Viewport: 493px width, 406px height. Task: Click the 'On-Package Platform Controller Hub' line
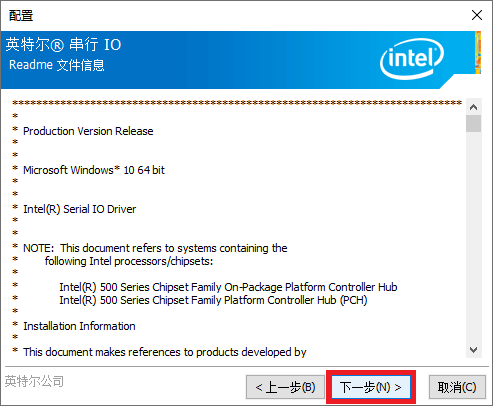(228, 287)
